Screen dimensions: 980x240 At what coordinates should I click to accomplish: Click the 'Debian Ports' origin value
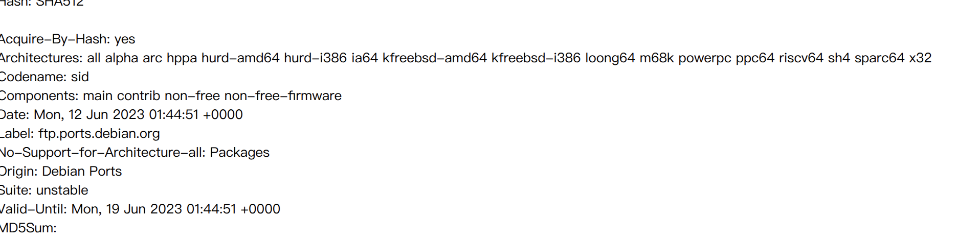pos(82,172)
